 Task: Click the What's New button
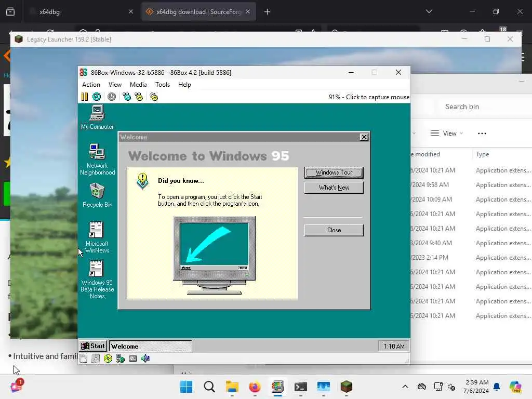334,188
